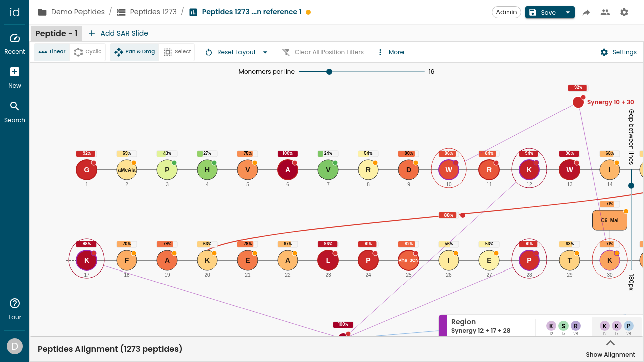Click monomer K at position 17
The height and width of the screenshot is (362, 644).
coord(87,260)
